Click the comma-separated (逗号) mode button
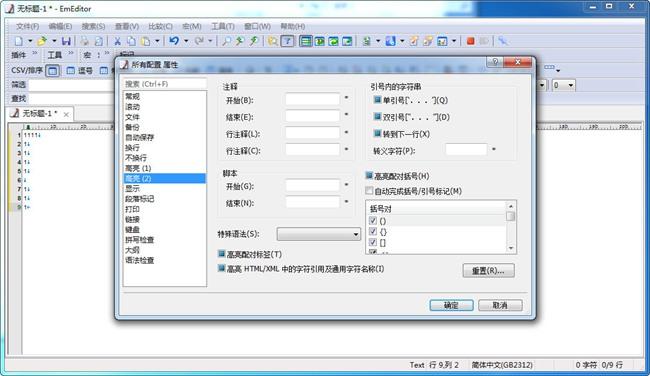The image size is (650, 376). pos(80,70)
